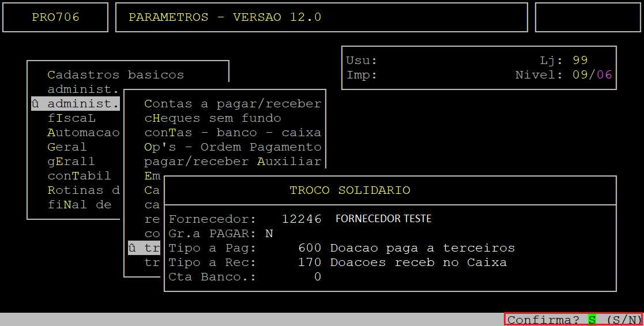Select the 'Geral' menu option
Image resolution: width=644 pixels, height=326 pixels.
click(67, 147)
